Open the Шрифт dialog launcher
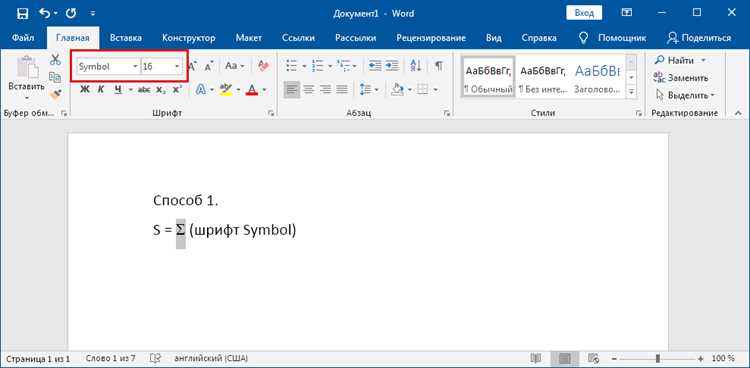 click(x=271, y=113)
